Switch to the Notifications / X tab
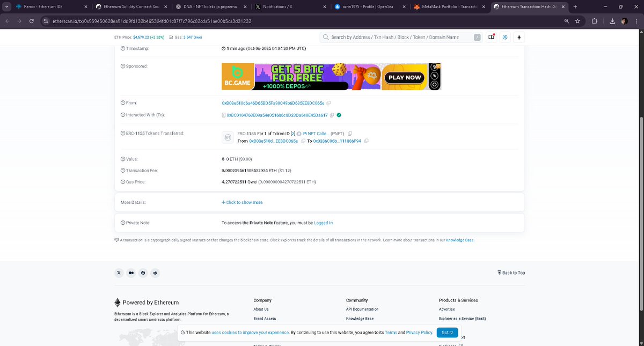This screenshot has width=644, height=346. click(290, 6)
